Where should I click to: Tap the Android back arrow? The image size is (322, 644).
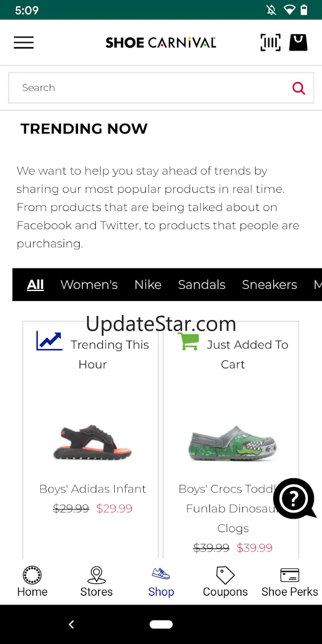(x=71, y=625)
